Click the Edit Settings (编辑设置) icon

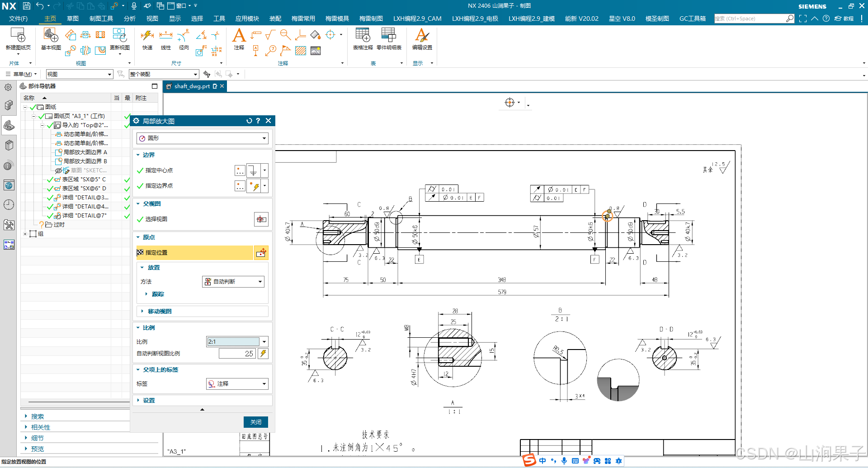coord(422,35)
